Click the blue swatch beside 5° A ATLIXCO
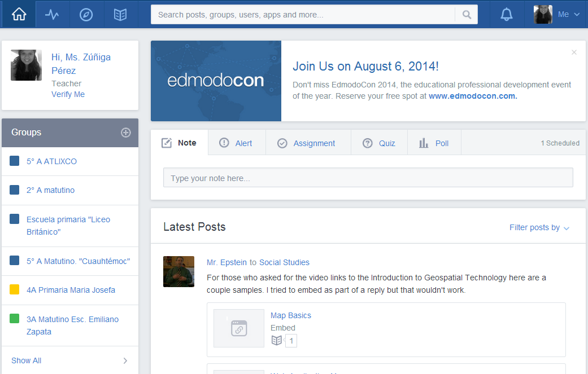The height and width of the screenshot is (374, 588). coord(14,161)
